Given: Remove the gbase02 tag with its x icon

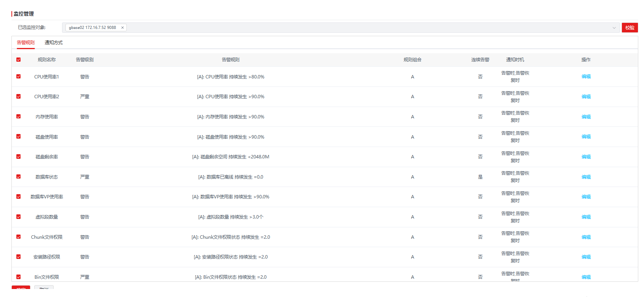Looking at the screenshot, I should point(122,27).
